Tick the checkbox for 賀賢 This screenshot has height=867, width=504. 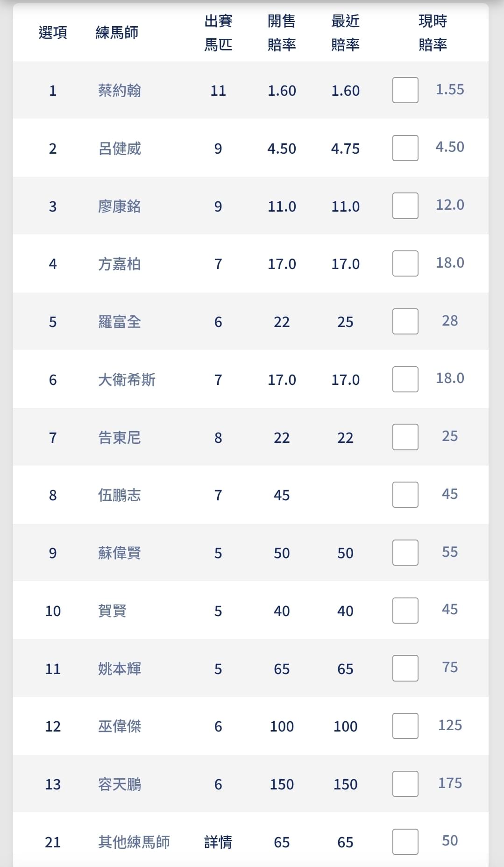pos(405,611)
